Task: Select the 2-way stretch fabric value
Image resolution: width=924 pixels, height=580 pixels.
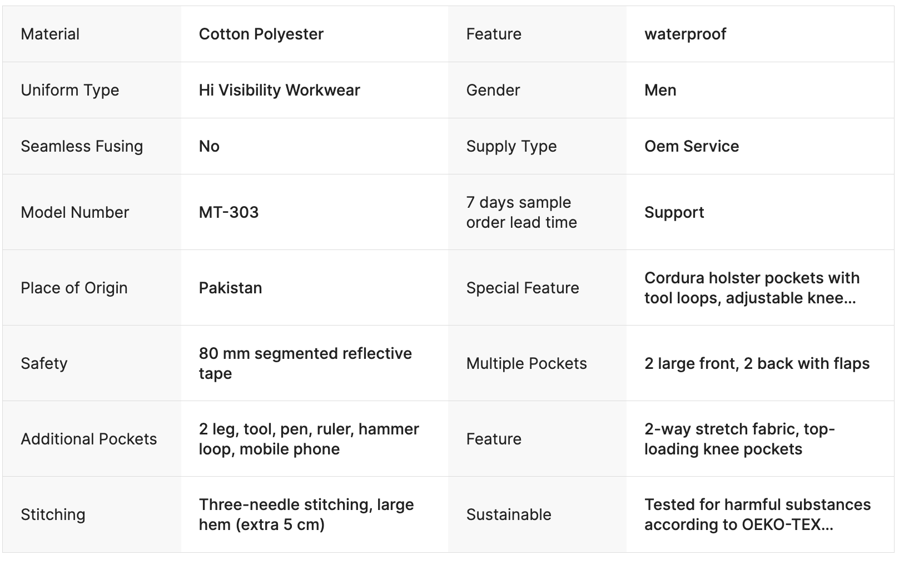Action: tap(739, 439)
